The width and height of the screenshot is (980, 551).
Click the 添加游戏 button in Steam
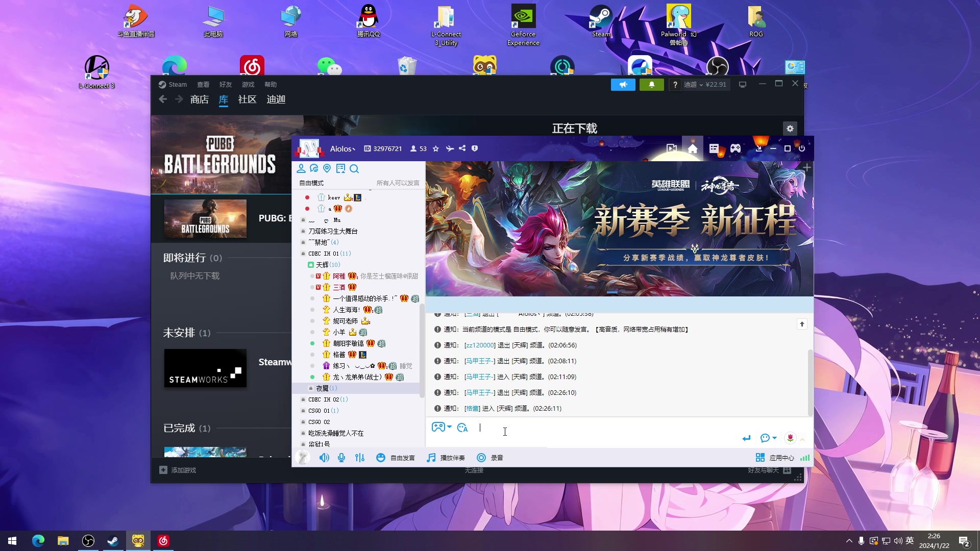tap(178, 470)
